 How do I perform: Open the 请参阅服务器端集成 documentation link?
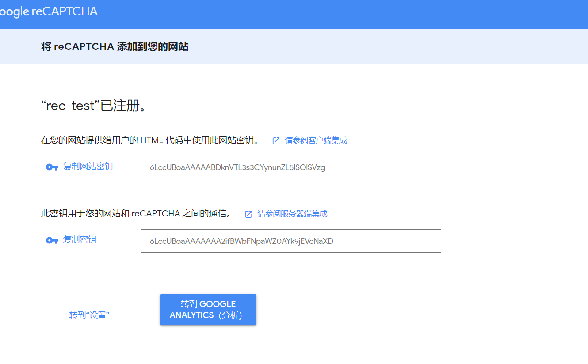click(292, 213)
